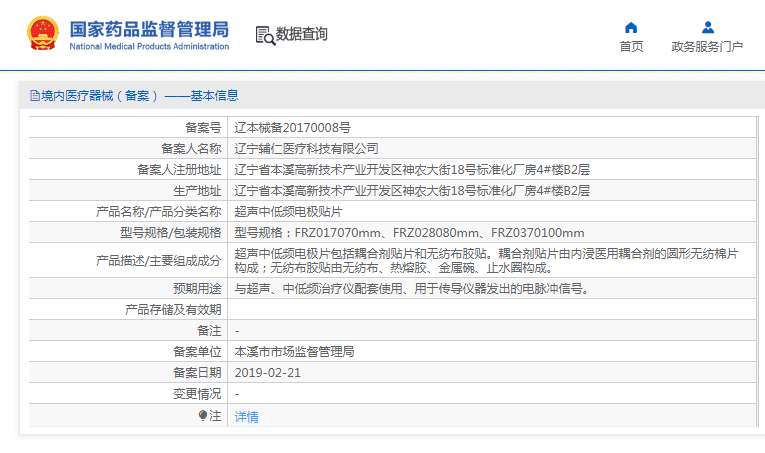Click the 备注 row label
The height and width of the screenshot is (453, 765).
point(209,331)
